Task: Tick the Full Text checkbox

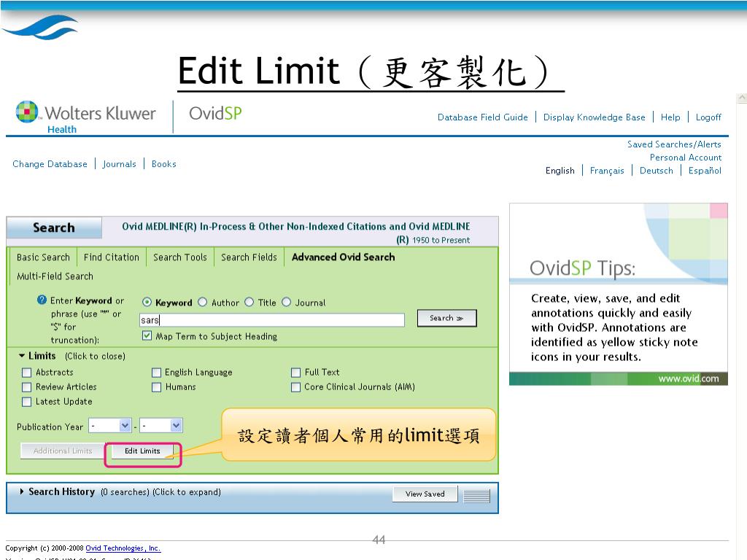Action: [296, 373]
